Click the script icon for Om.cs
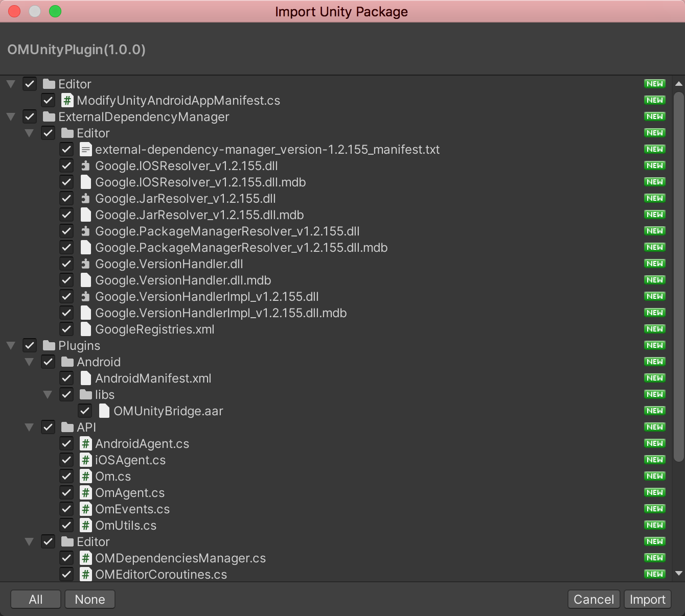Image resolution: width=685 pixels, height=616 pixels. 86,477
